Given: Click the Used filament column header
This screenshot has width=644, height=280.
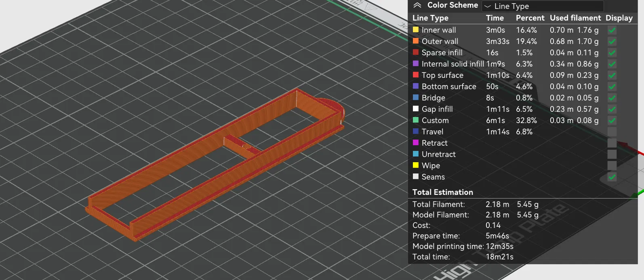Looking at the screenshot, I should pos(575,18).
